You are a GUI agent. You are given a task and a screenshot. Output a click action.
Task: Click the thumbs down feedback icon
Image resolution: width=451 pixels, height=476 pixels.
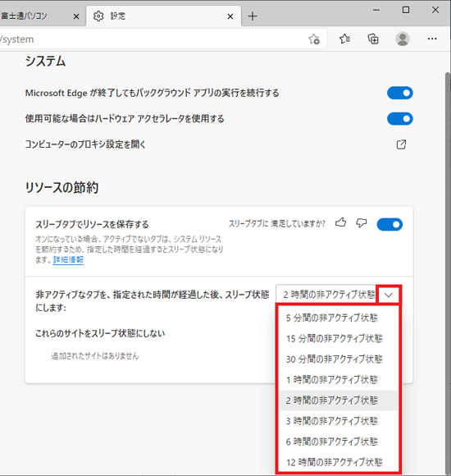pos(362,223)
